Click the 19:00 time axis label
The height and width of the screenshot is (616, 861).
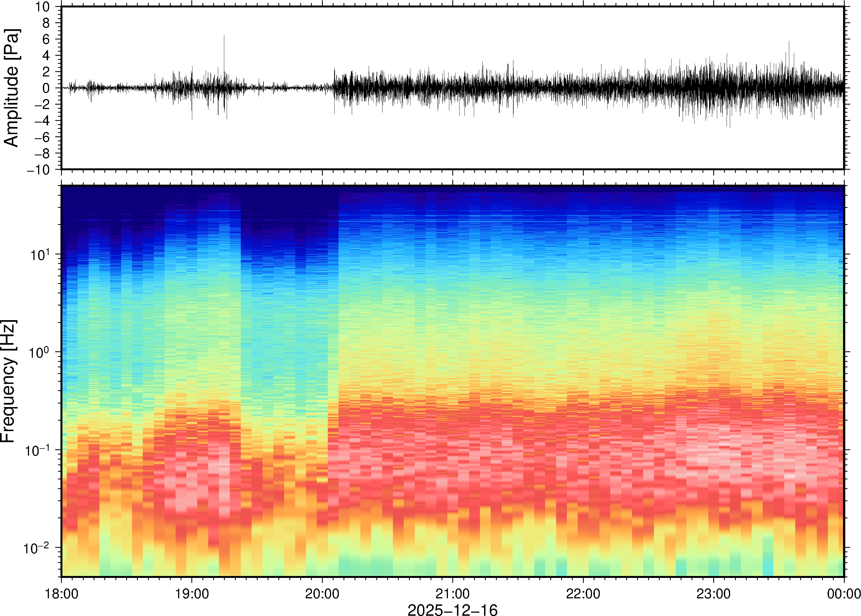click(x=192, y=594)
